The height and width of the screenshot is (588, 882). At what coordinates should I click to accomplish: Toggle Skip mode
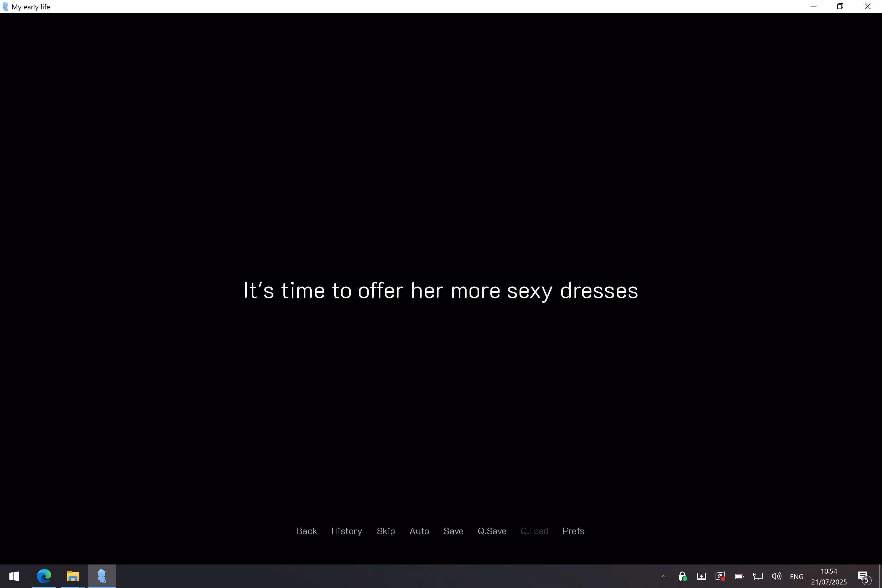[x=385, y=531]
